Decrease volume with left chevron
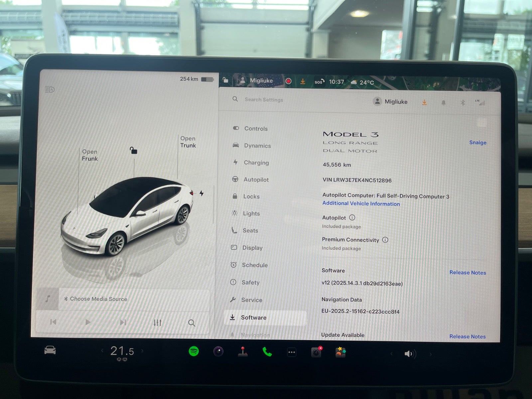 (x=391, y=354)
